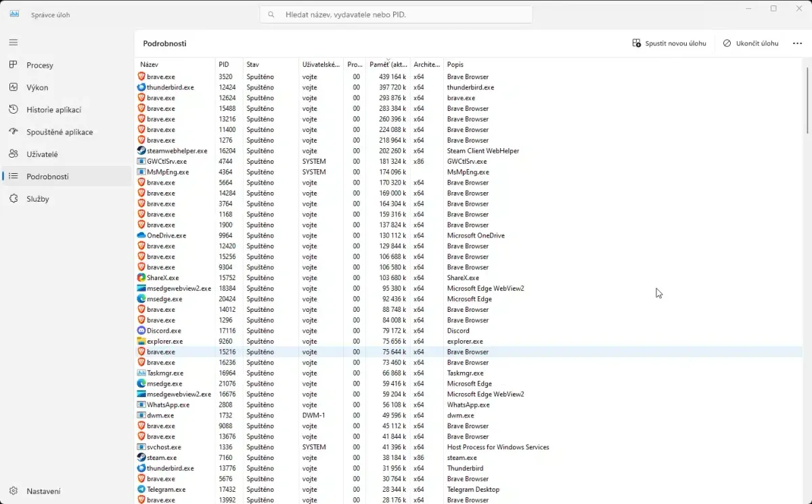This screenshot has width=812, height=504.
Task: Click the magnifier icon in search bar
Action: click(271, 14)
